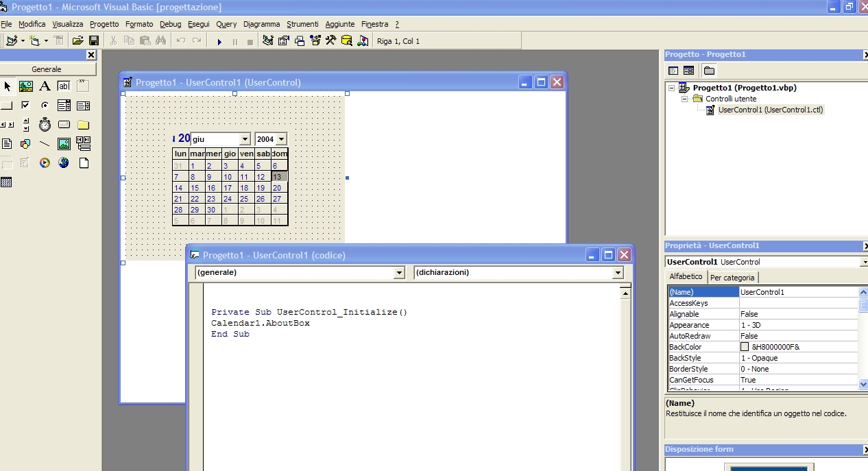Select the Calendar control tool in toolbox
The height and width of the screenshot is (471, 868).
[x=7, y=182]
